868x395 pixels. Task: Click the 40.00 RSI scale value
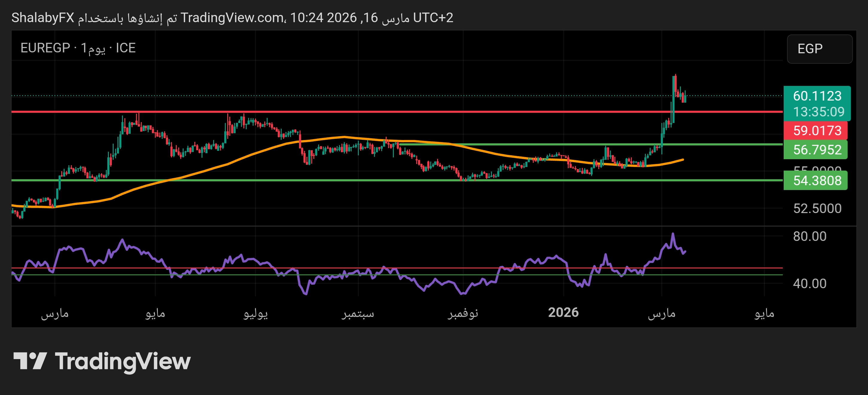[809, 283]
